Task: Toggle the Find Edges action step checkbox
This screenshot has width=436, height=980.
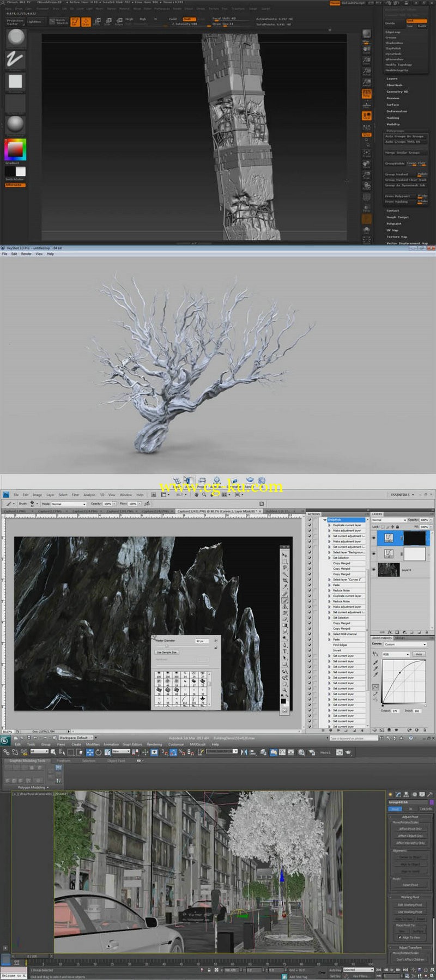Action: [x=310, y=645]
